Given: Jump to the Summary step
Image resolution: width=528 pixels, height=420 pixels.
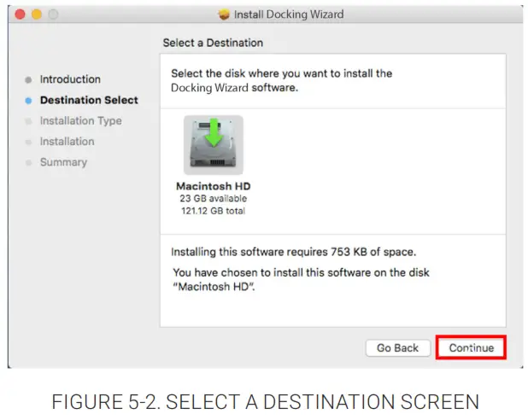Looking at the screenshot, I should pos(63,162).
